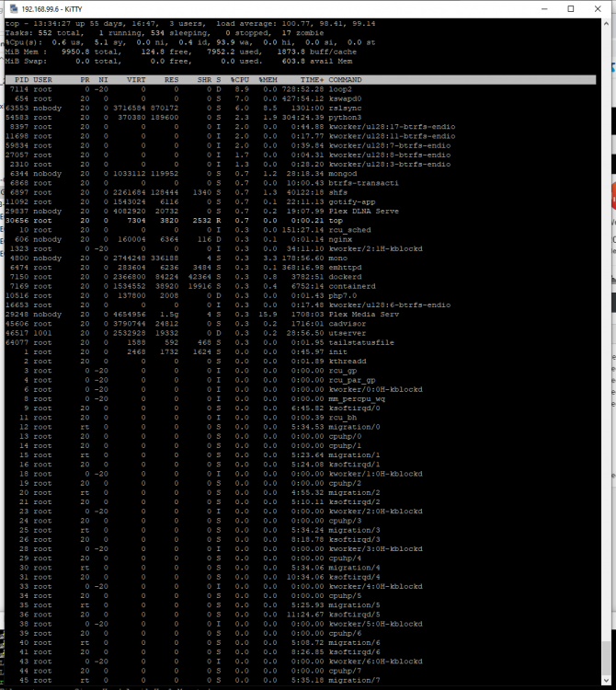Click the cadvisor process row

(301, 324)
